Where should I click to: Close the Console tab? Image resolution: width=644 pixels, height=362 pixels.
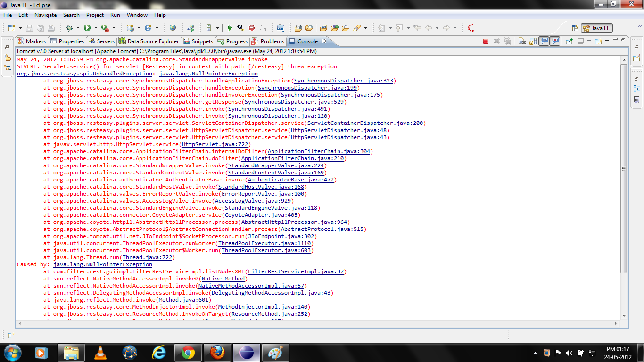(x=324, y=41)
